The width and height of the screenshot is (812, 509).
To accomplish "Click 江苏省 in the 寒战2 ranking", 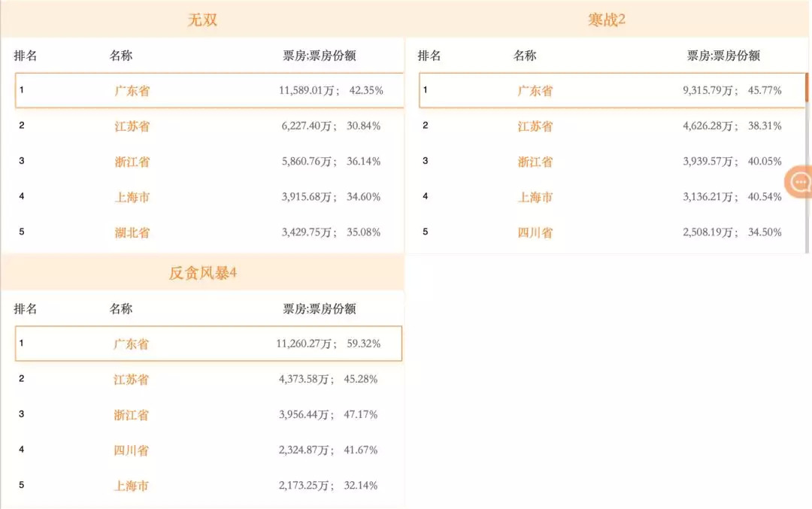I will pyautogui.click(x=535, y=126).
